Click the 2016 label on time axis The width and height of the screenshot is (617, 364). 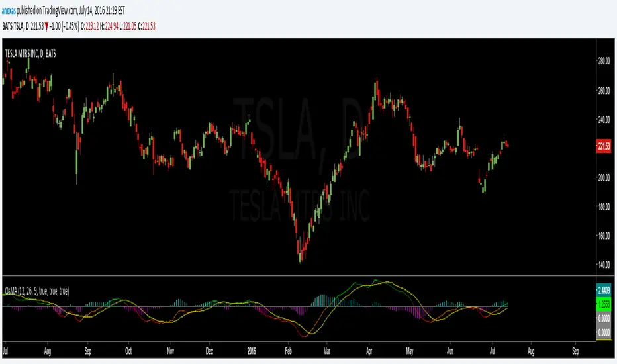252,351
